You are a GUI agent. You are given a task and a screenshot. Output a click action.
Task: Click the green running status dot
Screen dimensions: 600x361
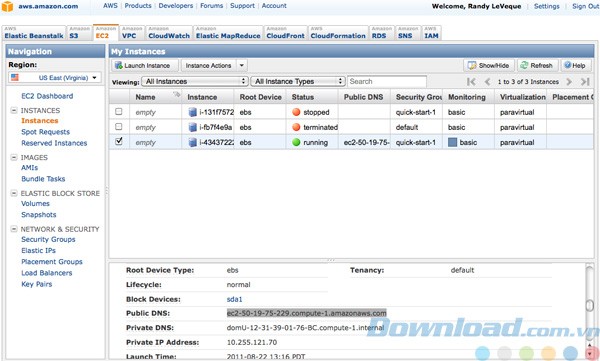pyautogui.click(x=296, y=142)
